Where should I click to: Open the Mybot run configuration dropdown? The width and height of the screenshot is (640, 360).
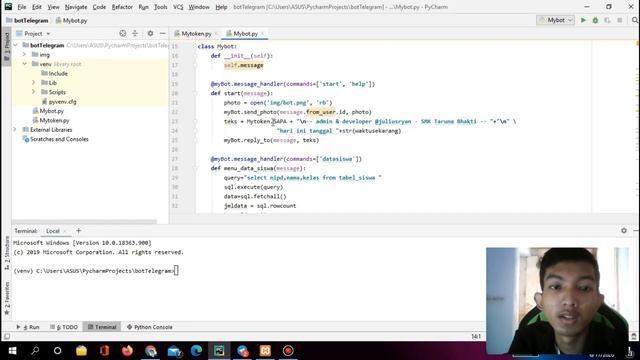point(556,20)
